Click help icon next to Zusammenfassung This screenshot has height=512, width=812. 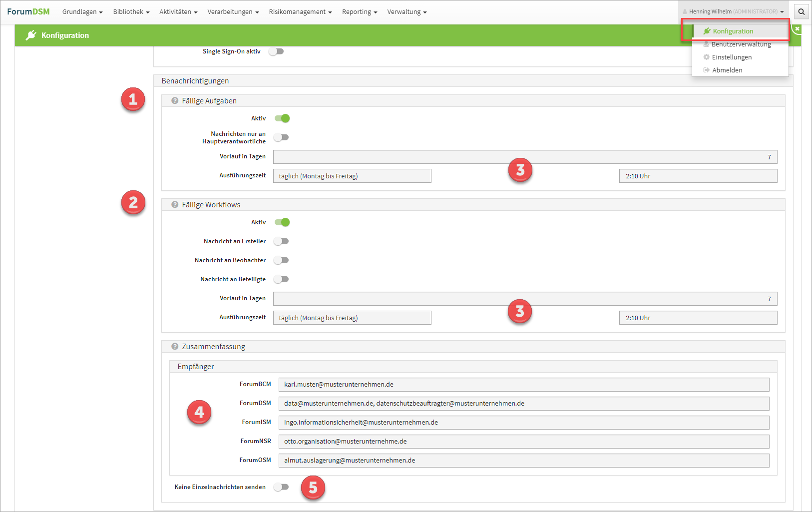pyautogui.click(x=175, y=347)
